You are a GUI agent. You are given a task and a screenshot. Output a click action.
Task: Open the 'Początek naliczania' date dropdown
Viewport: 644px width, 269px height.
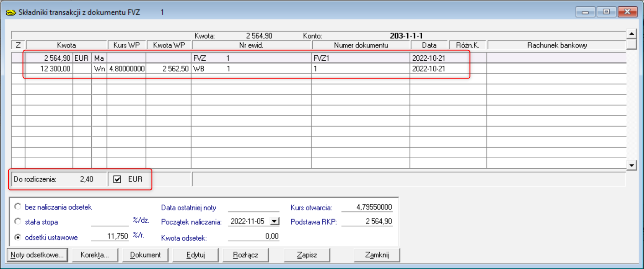tap(274, 222)
